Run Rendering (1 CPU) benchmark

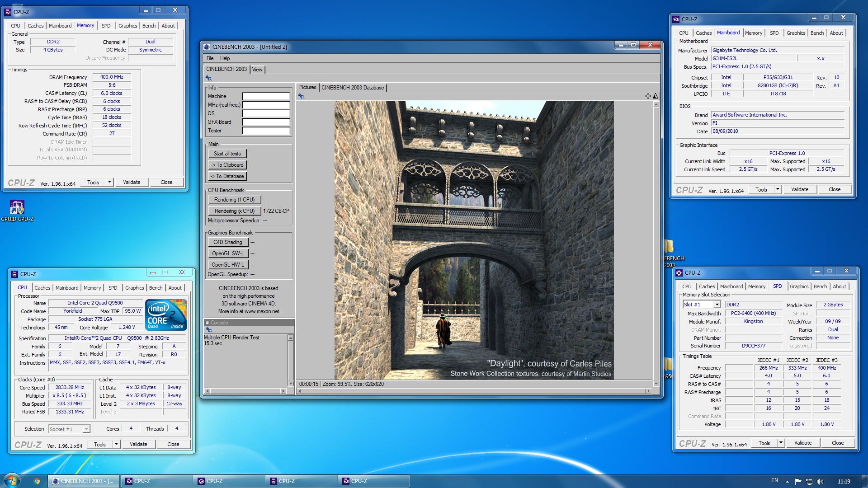tap(234, 200)
